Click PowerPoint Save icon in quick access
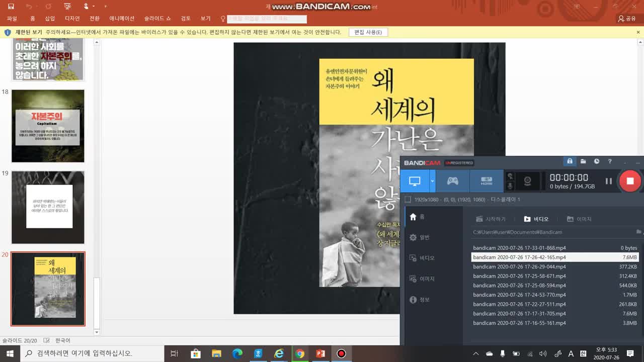The width and height of the screenshot is (644, 362). [x=11, y=7]
